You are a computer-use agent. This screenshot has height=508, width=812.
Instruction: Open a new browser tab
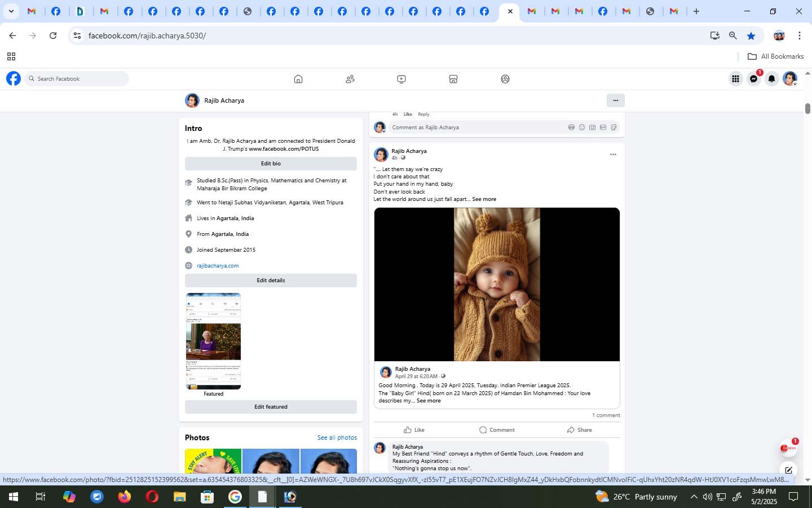point(696,11)
